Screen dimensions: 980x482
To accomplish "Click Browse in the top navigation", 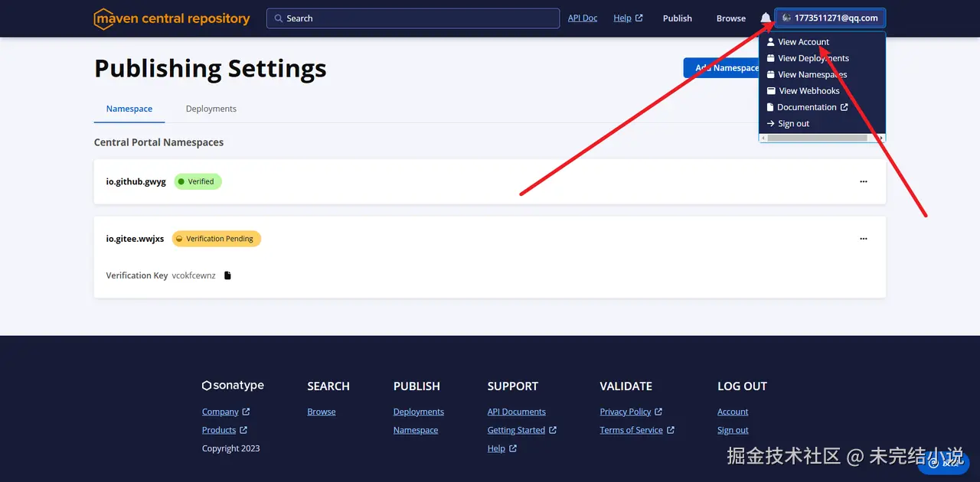I will click(x=731, y=18).
